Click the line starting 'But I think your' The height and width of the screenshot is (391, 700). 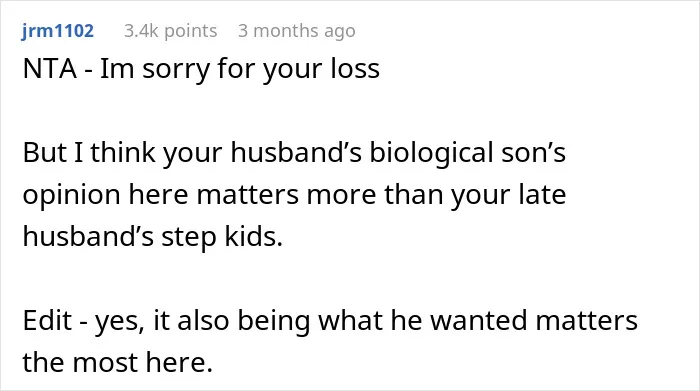(x=294, y=153)
